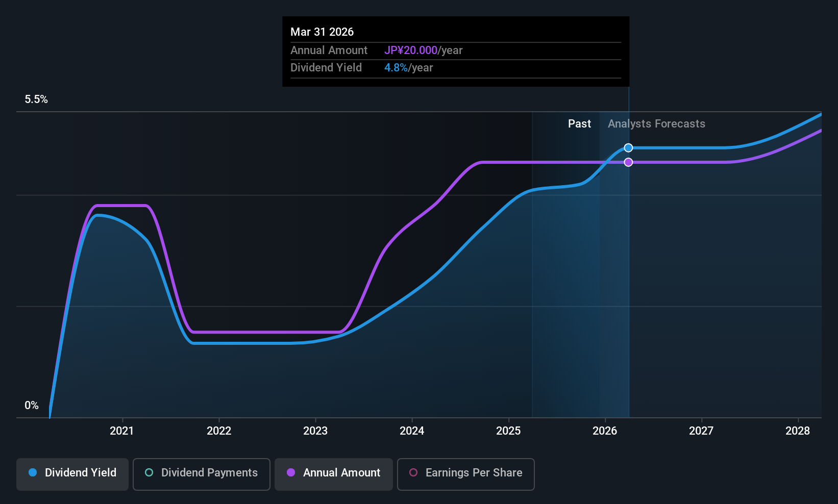Select the purple Annual Amount data point marker
The height and width of the screenshot is (504, 838).
click(x=629, y=162)
